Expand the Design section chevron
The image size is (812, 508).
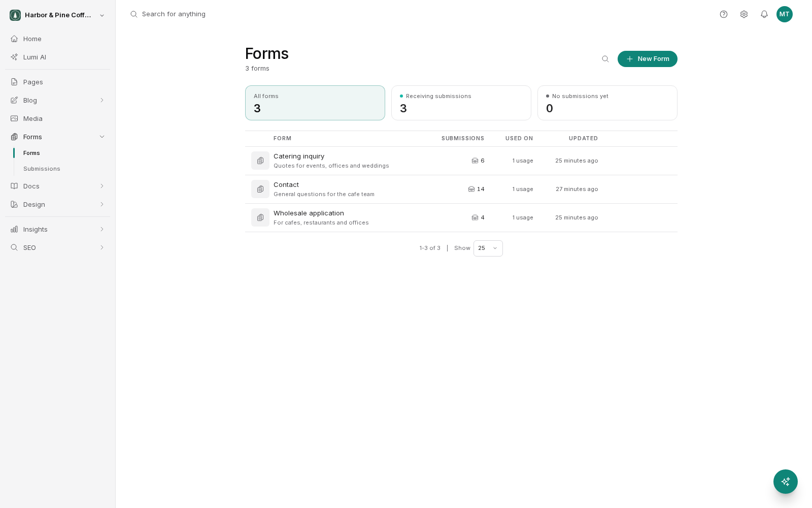(x=102, y=204)
